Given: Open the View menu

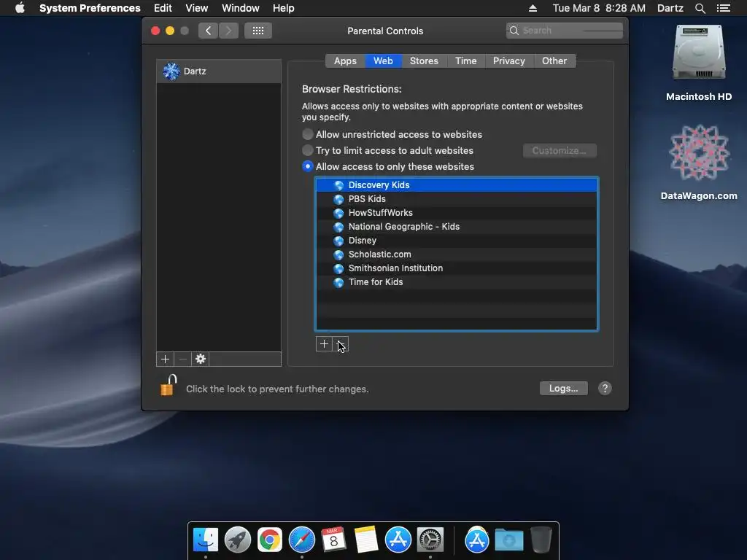Looking at the screenshot, I should pos(197,8).
